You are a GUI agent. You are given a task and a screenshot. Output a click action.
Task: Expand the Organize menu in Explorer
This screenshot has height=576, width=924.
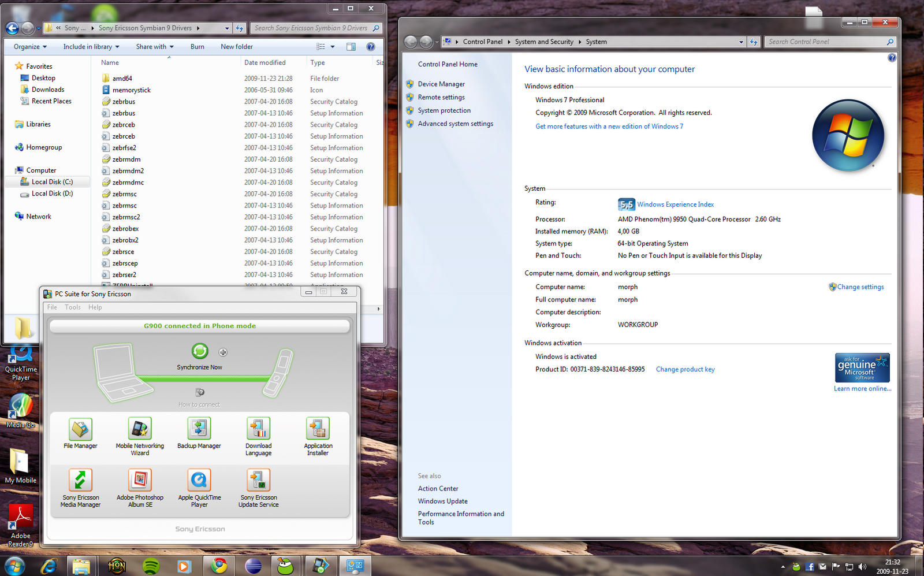[x=30, y=47]
